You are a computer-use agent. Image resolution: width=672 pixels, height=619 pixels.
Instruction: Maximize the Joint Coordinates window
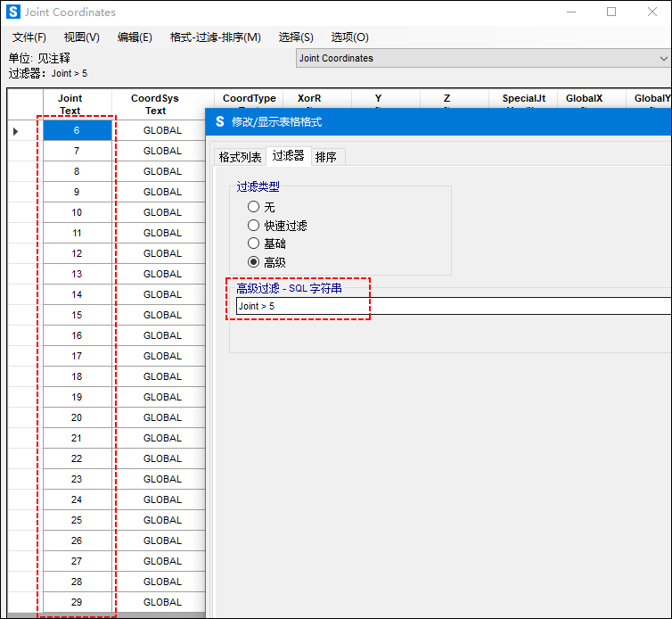click(x=611, y=12)
